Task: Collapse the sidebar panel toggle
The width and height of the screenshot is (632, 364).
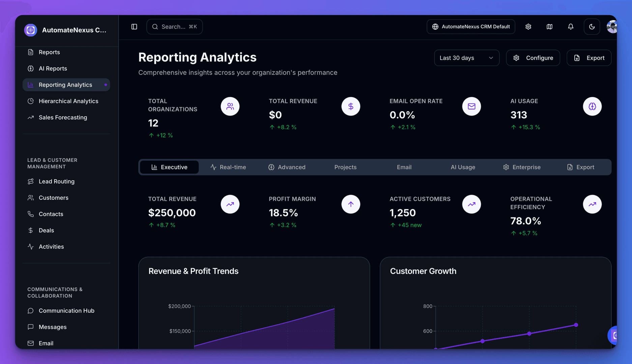Action: click(x=134, y=27)
